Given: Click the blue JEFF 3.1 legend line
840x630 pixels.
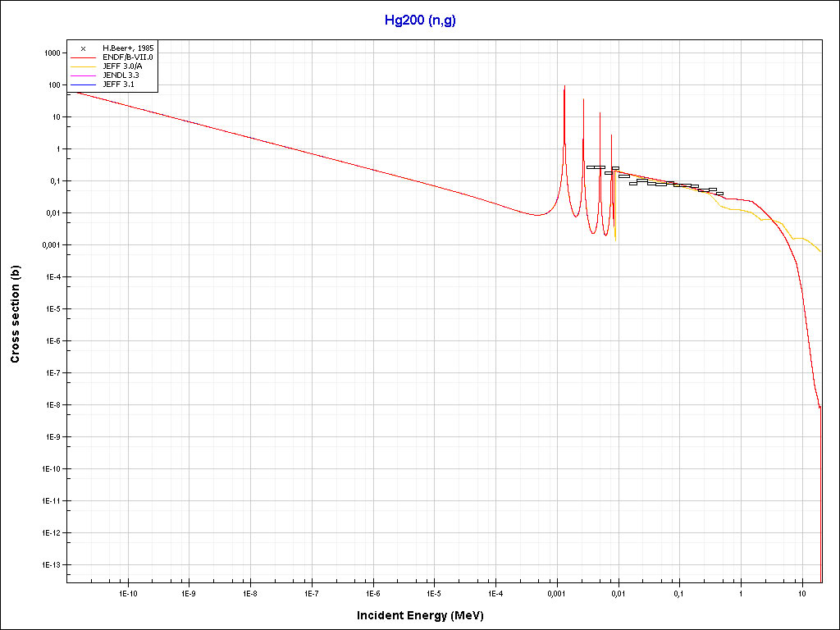Looking at the screenshot, I should click(x=83, y=84).
